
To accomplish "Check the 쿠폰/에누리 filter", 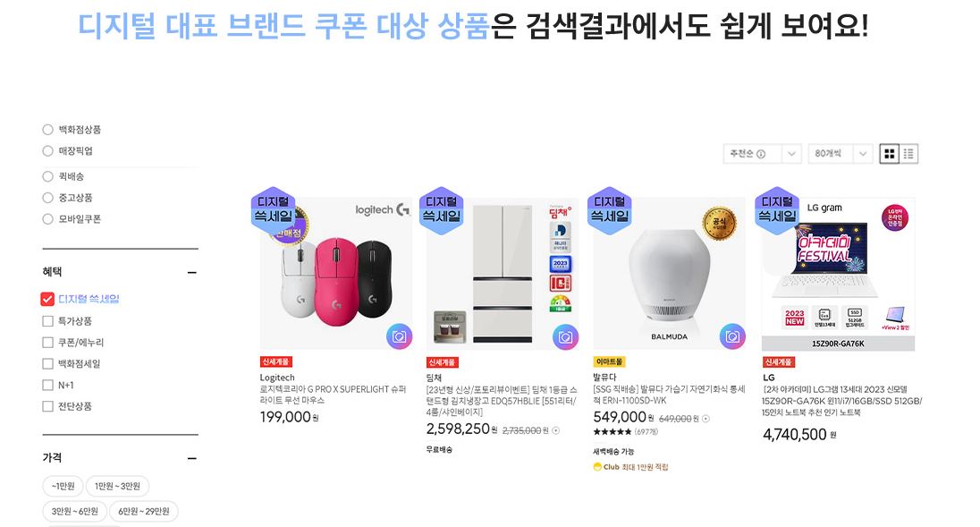I will click(47, 342).
